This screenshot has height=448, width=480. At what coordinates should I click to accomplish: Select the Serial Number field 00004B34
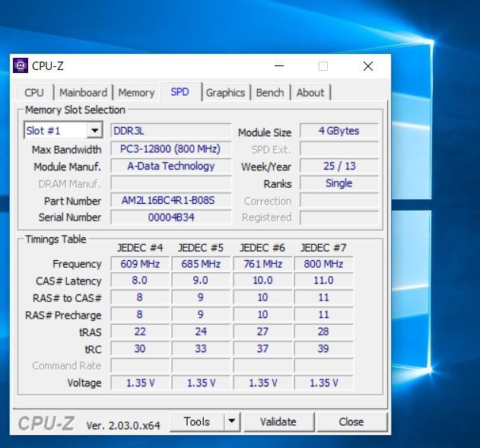[170, 218]
